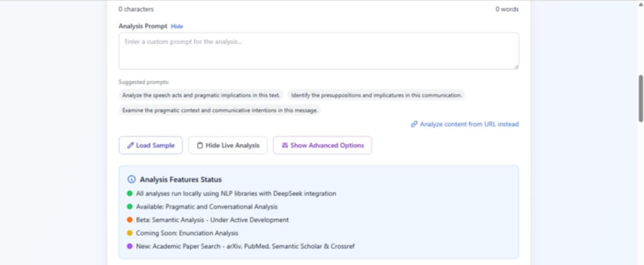Image resolution: width=644 pixels, height=265 pixels.
Task: Click the sliders icon on Show Advanced Options
Action: point(285,145)
